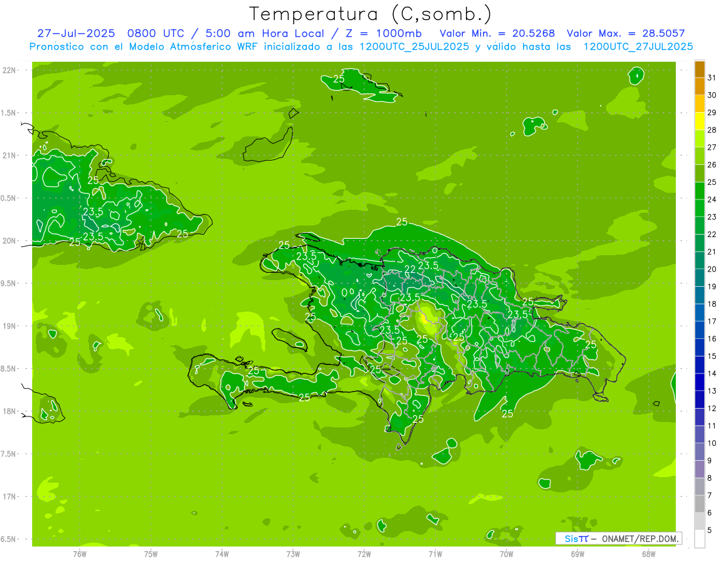Click the "19N" latitude axis label
This screenshot has height=562, width=728.
[x=10, y=326]
